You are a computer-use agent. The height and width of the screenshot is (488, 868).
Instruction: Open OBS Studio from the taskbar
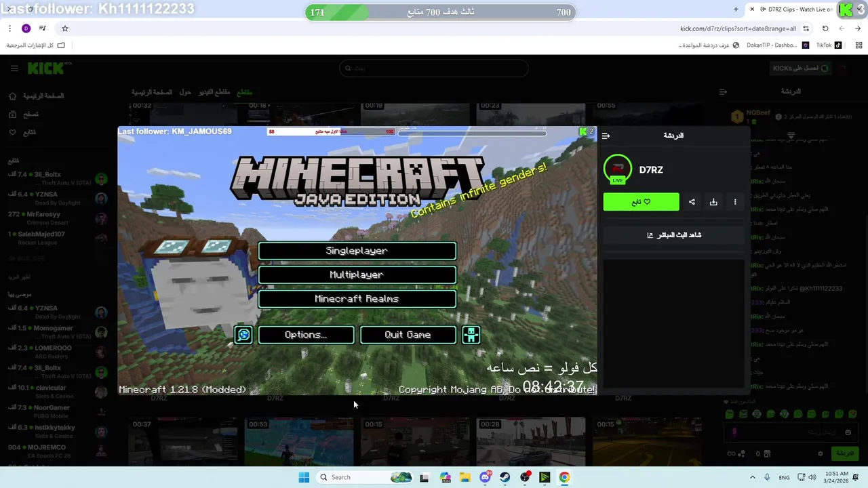[525, 477]
